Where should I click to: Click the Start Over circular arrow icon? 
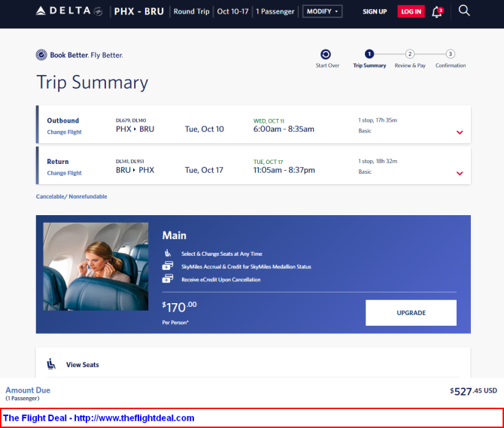(326, 54)
